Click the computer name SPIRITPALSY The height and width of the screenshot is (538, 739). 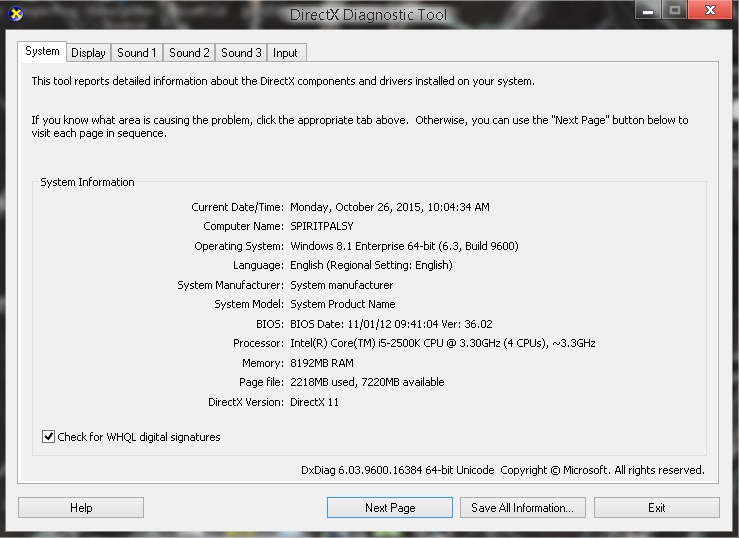coord(321,227)
